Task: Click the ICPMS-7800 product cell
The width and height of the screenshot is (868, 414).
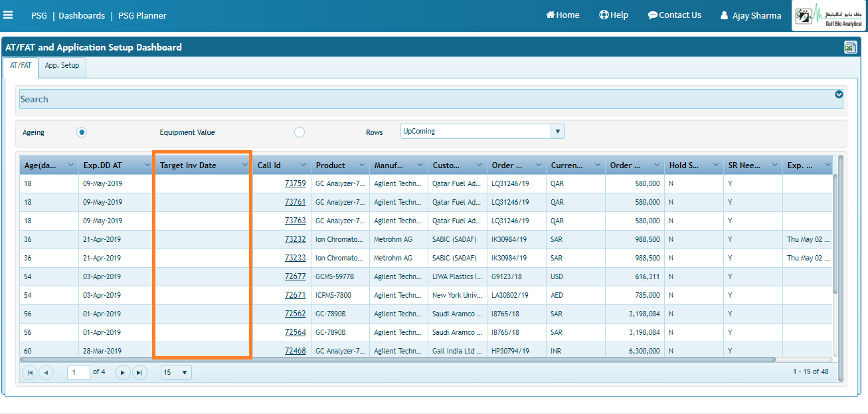Action: pyautogui.click(x=340, y=295)
